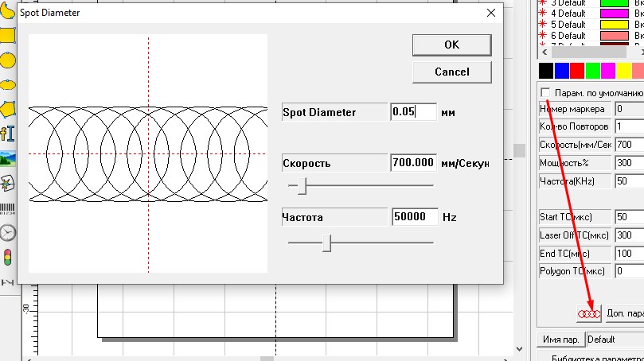Add a barcode using barcode tool
This screenshot has height=361, width=644.
(7, 208)
